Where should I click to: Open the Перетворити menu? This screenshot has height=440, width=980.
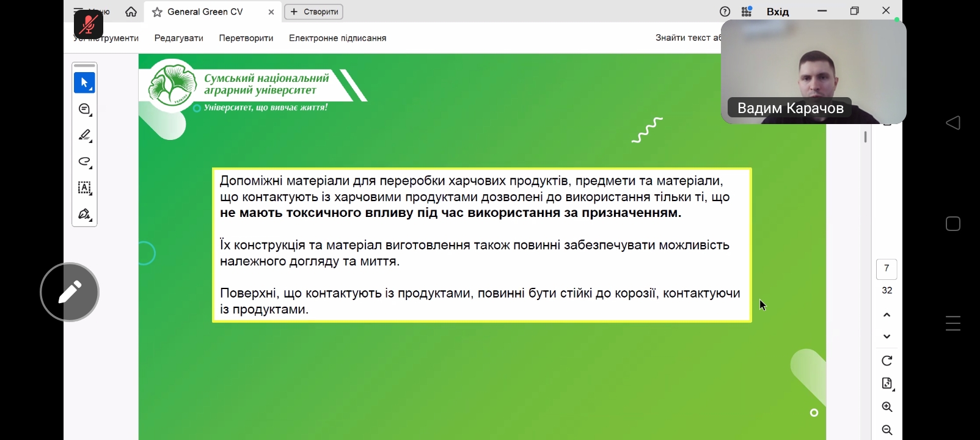click(x=246, y=38)
